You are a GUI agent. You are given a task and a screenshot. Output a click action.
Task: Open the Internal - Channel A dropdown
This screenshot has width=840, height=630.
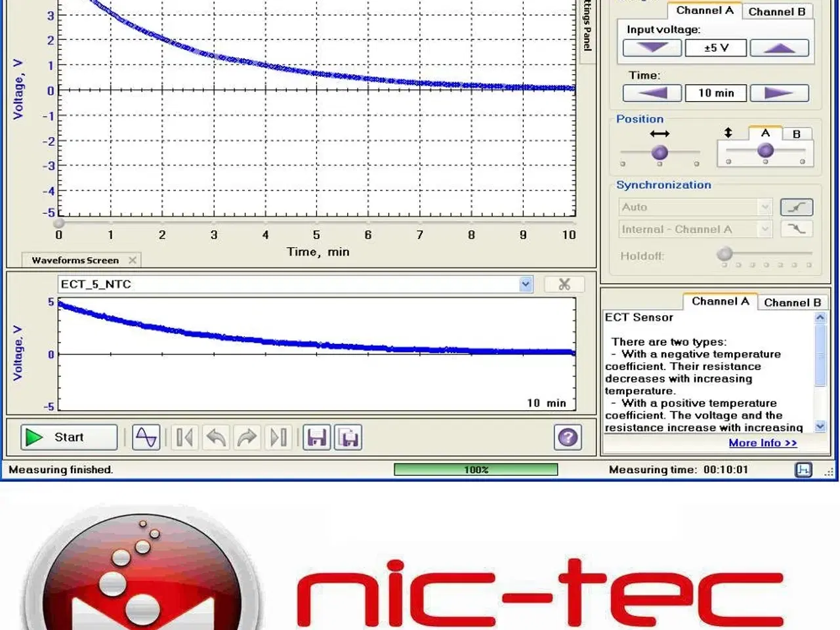pyautogui.click(x=765, y=229)
